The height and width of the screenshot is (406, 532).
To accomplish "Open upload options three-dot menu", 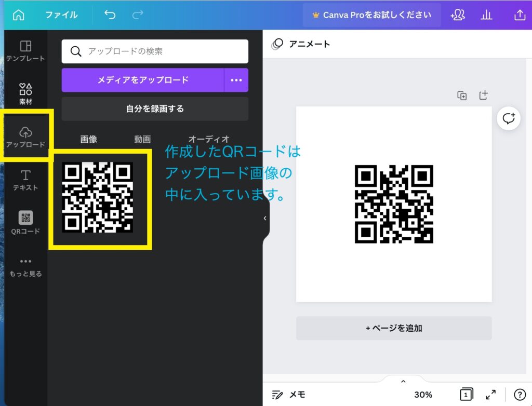I will click(x=236, y=80).
